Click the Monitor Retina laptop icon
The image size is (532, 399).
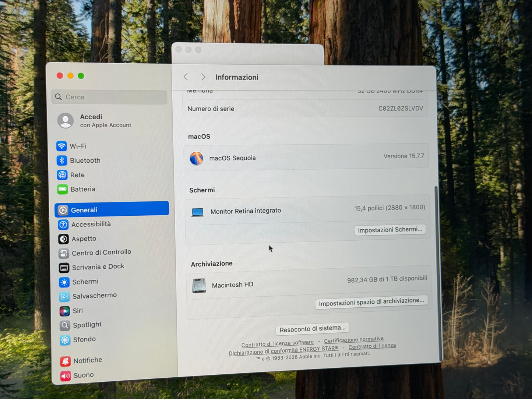[x=198, y=212]
